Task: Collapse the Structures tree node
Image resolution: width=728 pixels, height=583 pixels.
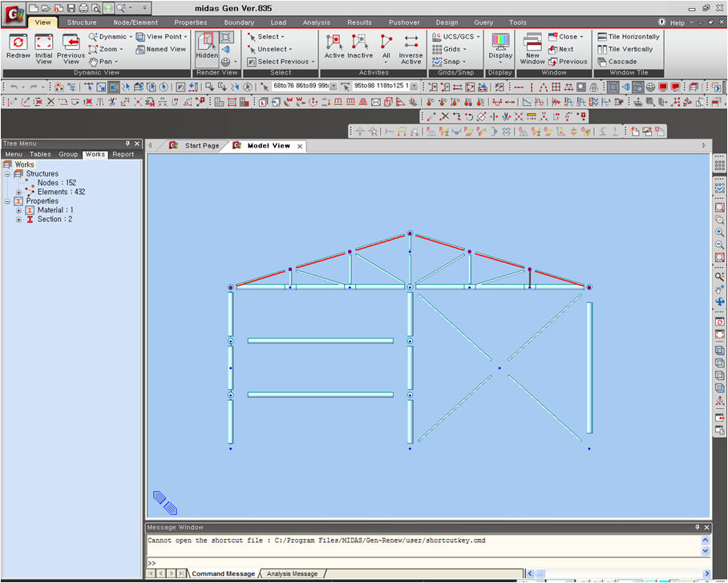Action: (x=7, y=174)
